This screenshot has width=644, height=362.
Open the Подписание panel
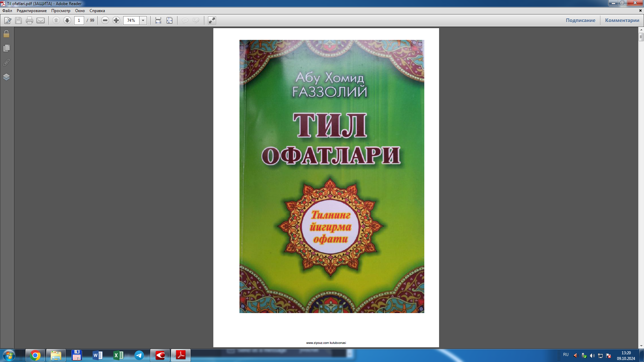(x=581, y=20)
